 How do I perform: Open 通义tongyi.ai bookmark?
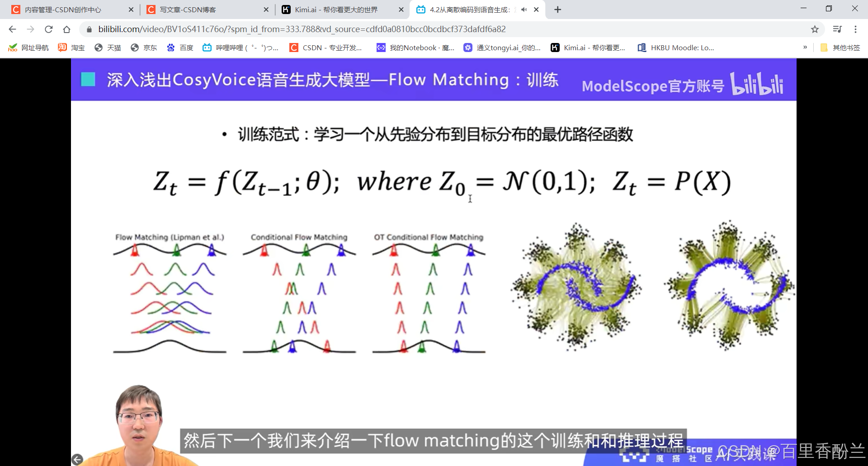click(502, 48)
